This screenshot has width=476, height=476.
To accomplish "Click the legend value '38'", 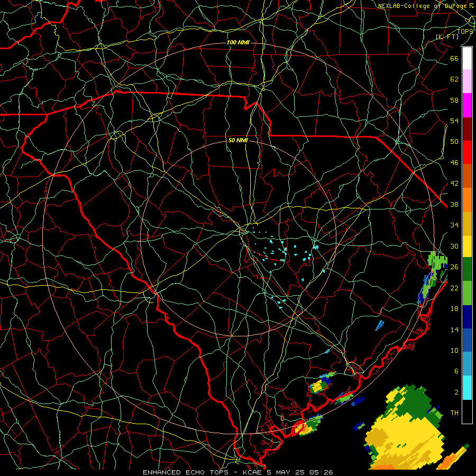I will click(454, 204).
